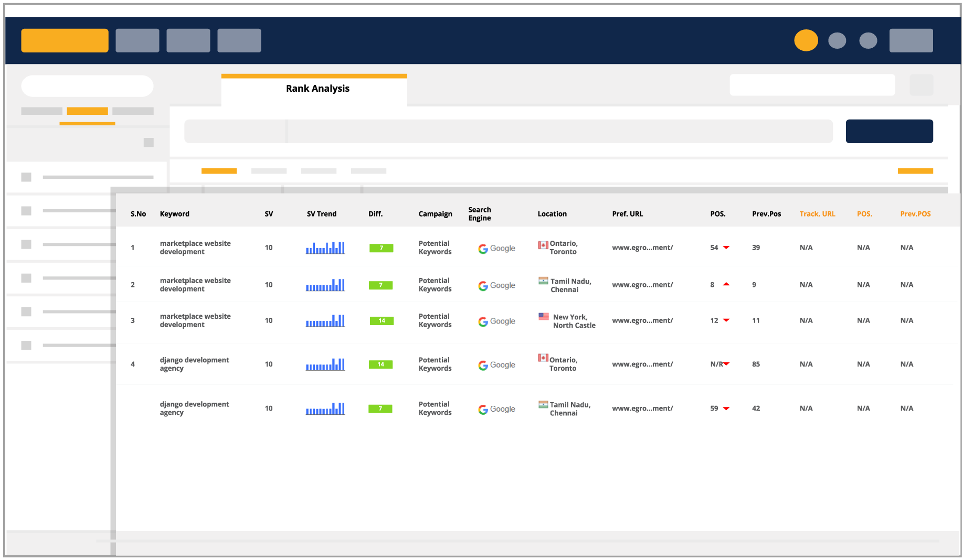Click Google logo in row 4

tap(496, 365)
